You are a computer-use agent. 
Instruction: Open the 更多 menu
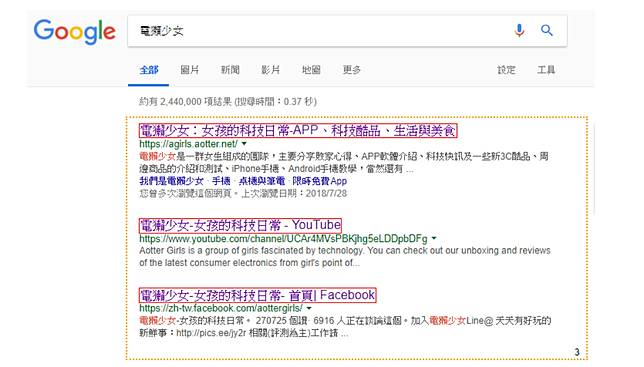click(x=352, y=70)
